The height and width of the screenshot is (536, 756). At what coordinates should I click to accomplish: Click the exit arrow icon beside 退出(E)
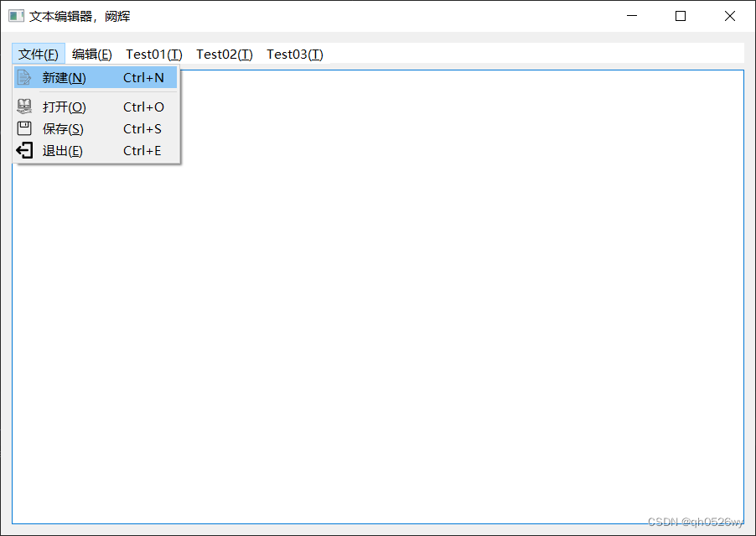click(24, 150)
